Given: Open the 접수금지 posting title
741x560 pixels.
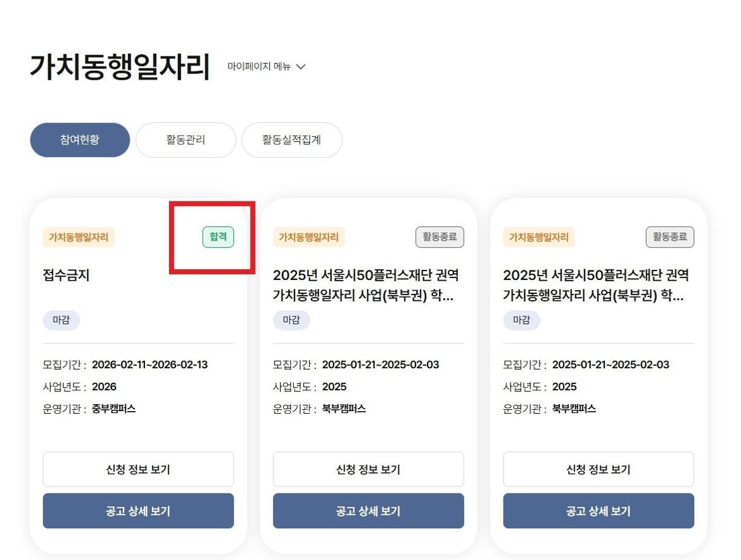Looking at the screenshot, I should click(66, 276).
